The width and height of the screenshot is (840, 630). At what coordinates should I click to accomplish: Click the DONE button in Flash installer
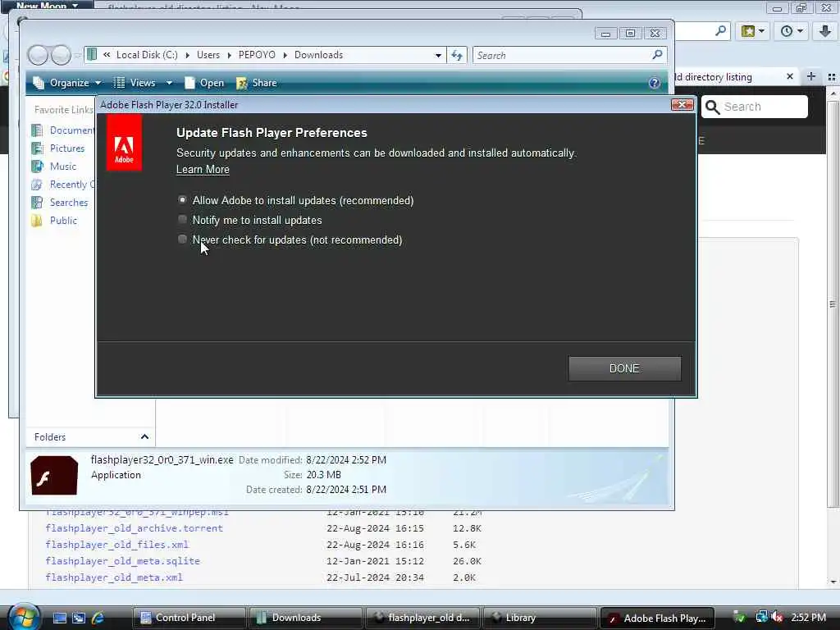coord(624,368)
